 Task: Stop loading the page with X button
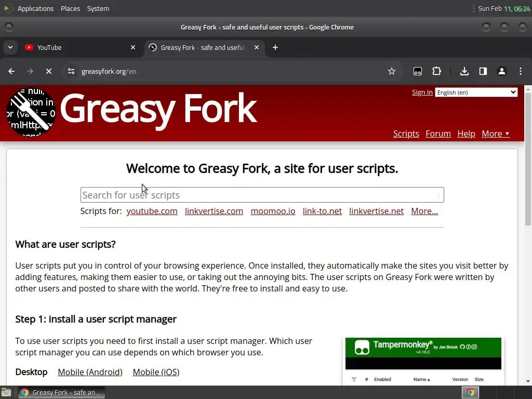pos(48,71)
